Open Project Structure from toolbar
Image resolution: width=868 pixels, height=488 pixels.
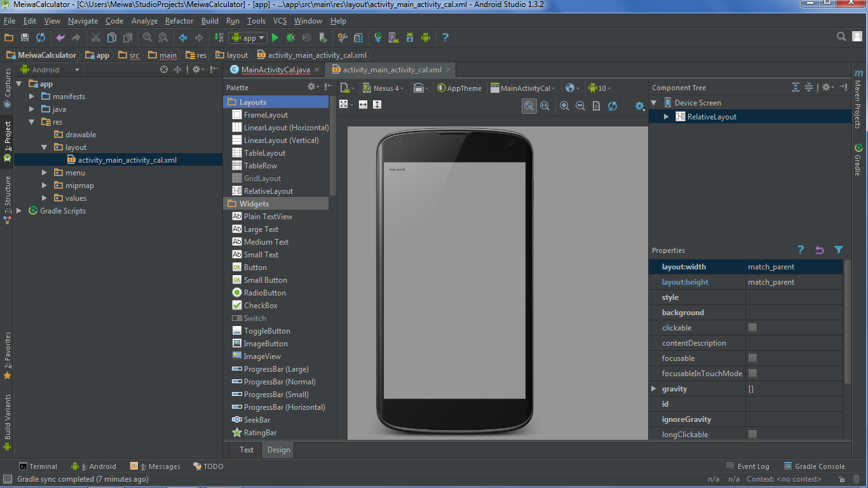click(x=358, y=37)
